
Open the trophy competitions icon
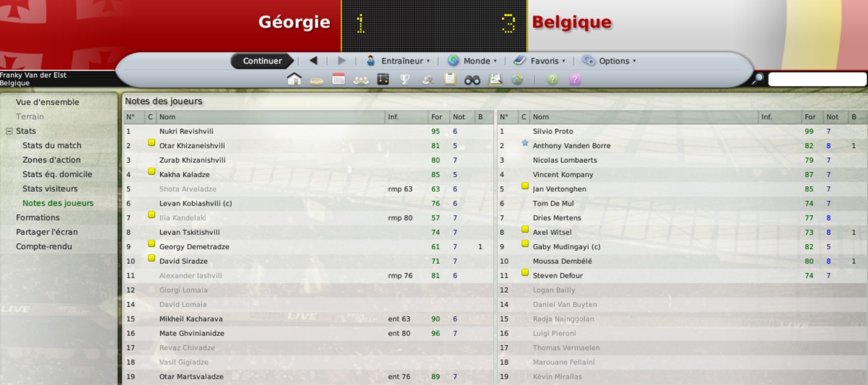tap(405, 80)
